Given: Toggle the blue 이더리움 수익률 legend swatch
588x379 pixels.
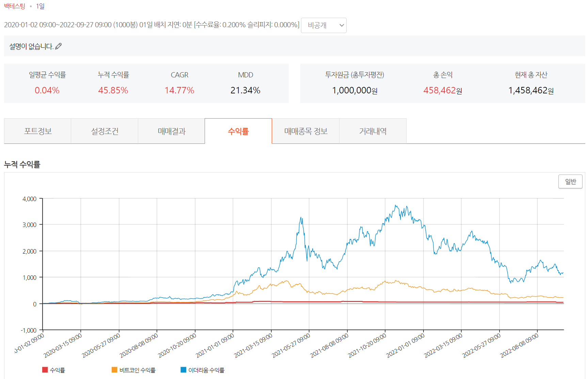Looking at the screenshot, I should (184, 370).
